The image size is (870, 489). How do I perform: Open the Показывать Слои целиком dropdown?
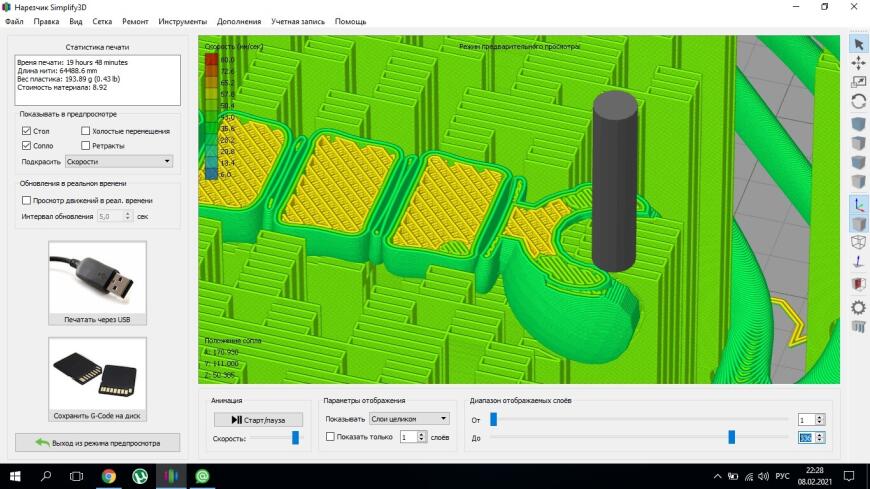(409, 419)
